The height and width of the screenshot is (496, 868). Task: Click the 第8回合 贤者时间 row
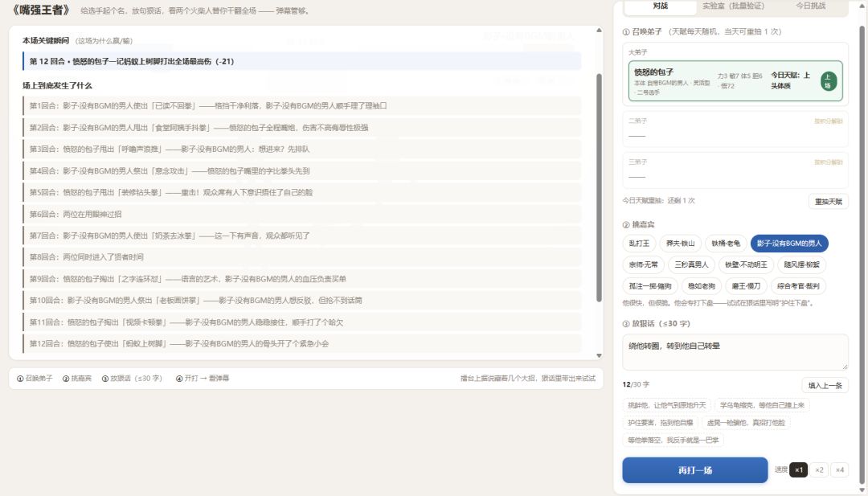click(301, 257)
